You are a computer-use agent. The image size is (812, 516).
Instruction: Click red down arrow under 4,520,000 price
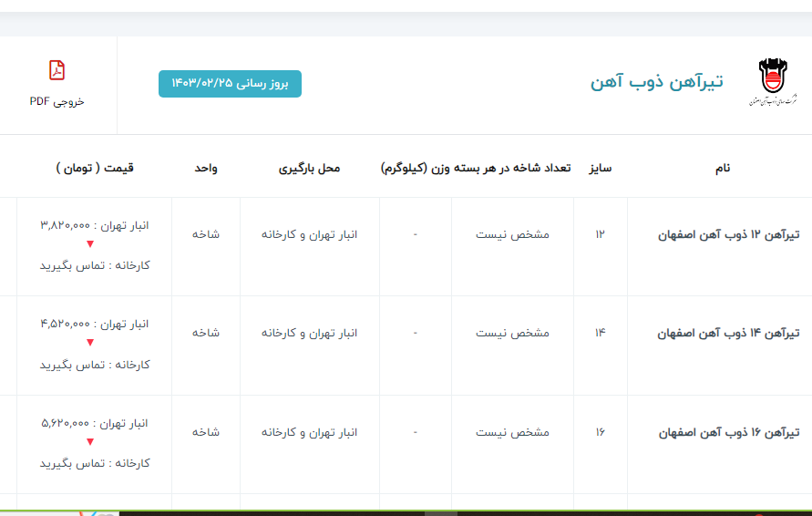[x=89, y=343]
